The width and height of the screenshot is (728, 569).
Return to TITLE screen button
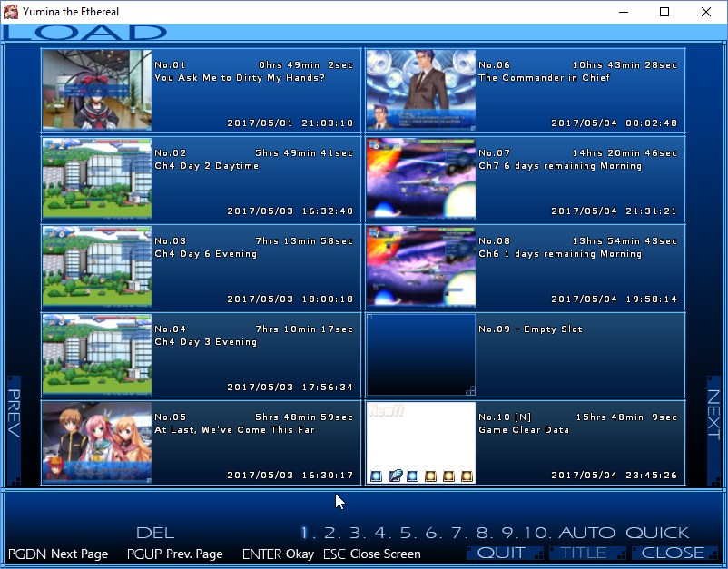[587, 553]
